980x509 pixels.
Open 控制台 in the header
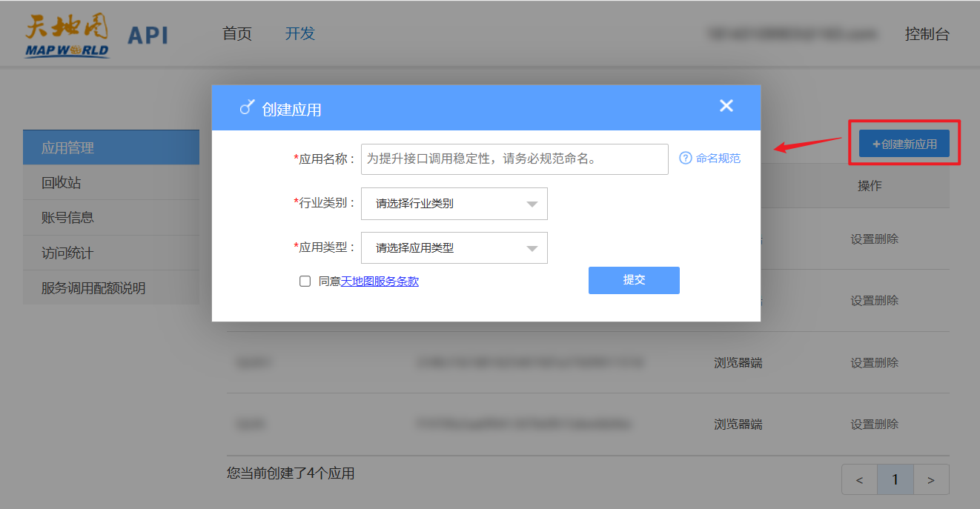pos(927,34)
